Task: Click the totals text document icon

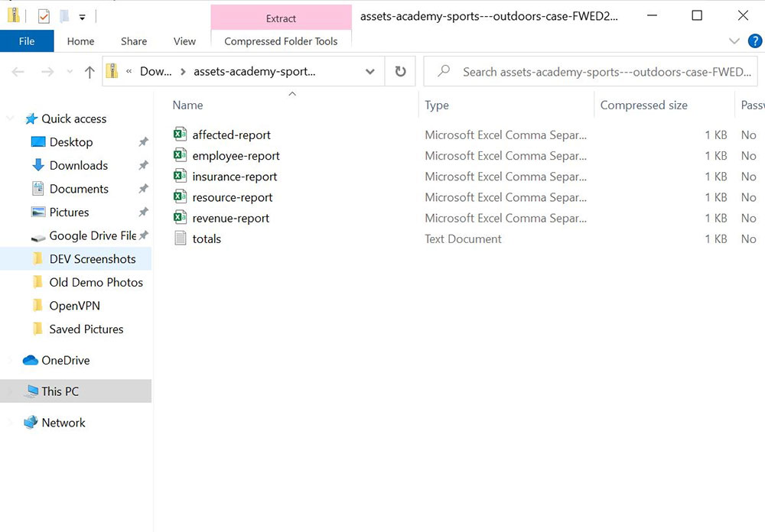Action: coord(180,238)
